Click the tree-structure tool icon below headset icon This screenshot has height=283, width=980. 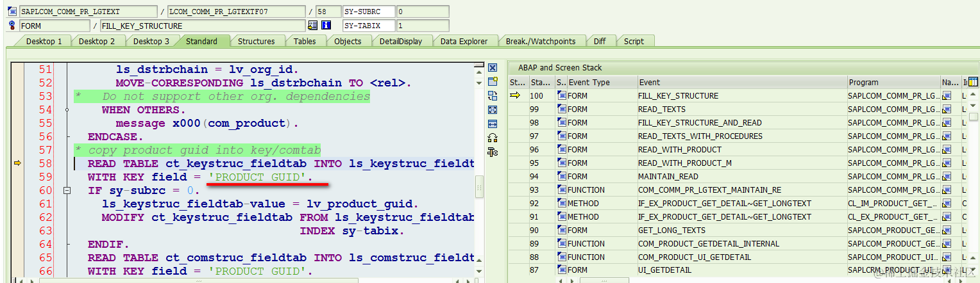point(493,152)
